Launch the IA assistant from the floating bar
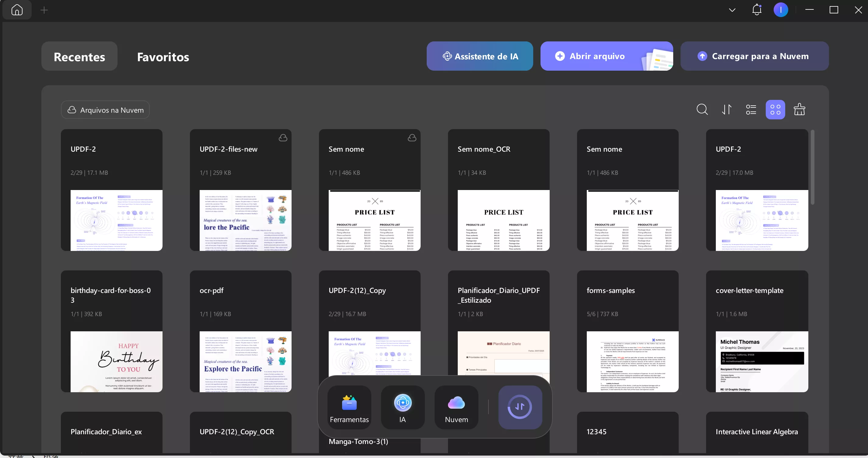 403,407
